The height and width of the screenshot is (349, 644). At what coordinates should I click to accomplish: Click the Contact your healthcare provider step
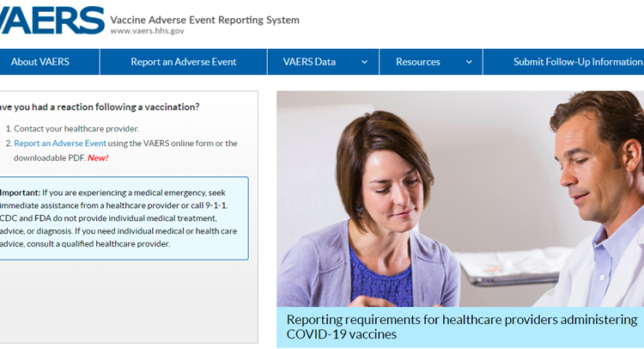(x=76, y=129)
